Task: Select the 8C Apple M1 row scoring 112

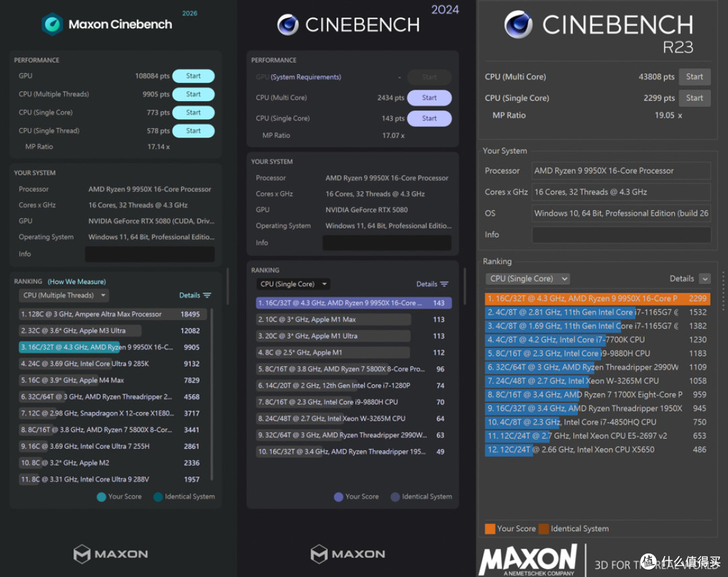Action: tap(354, 353)
